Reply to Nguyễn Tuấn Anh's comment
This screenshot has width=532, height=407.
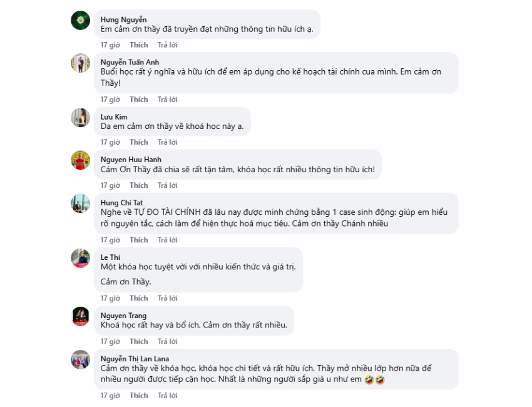point(167,100)
